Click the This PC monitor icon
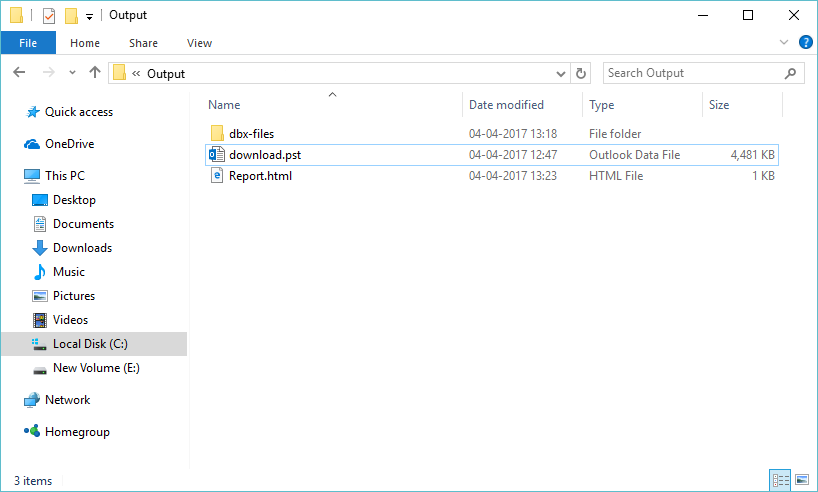 click(32, 176)
